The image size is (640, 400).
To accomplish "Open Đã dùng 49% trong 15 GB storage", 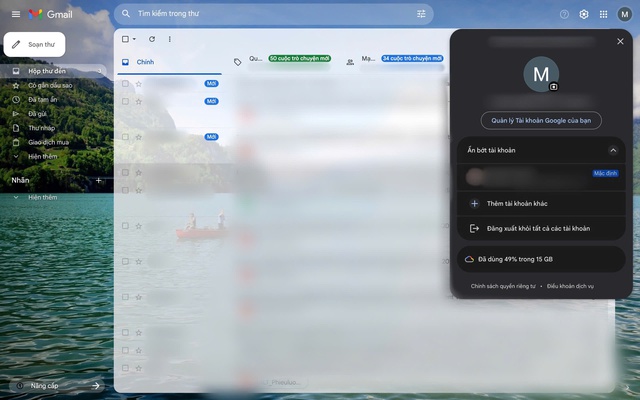I will pos(541,259).
